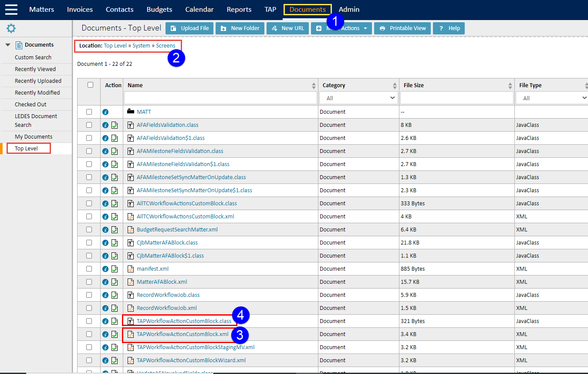Click the Printable View button
Viewport: 588px width, 374px height.
[x=402, y=28]
